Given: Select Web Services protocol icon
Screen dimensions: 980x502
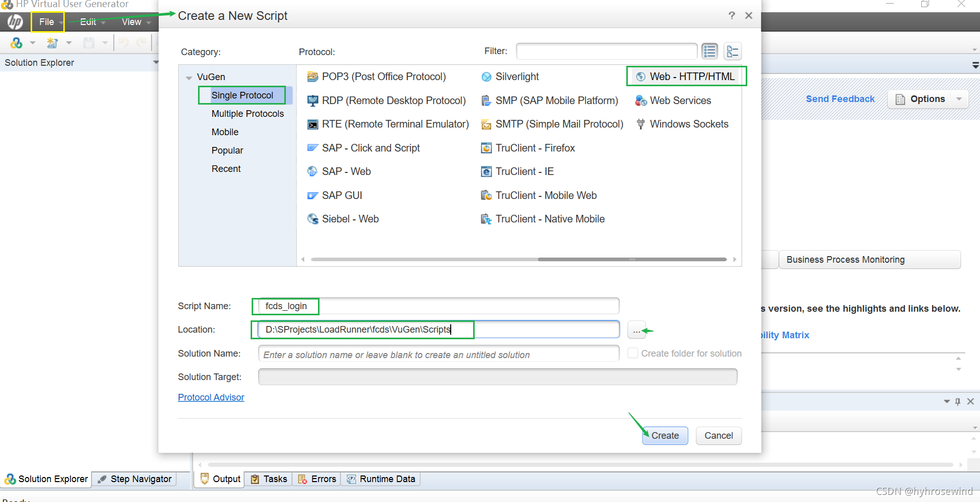Looking at the screenshot, I should (x=641, y=101).
